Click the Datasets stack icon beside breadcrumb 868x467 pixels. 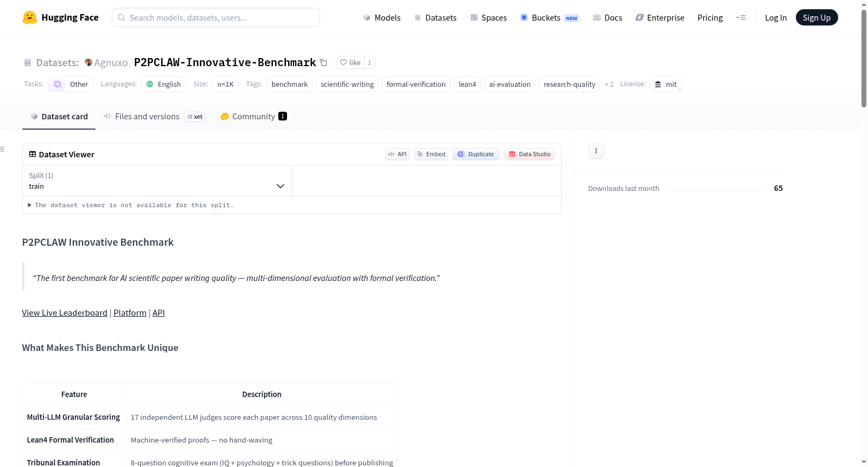(28, 63)
